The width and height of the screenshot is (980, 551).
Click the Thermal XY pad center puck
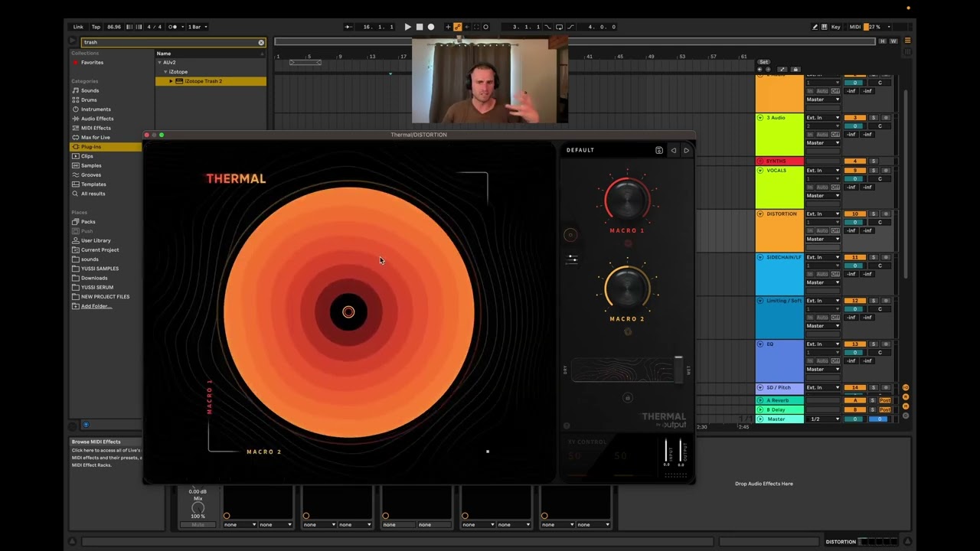click(348, 311)
